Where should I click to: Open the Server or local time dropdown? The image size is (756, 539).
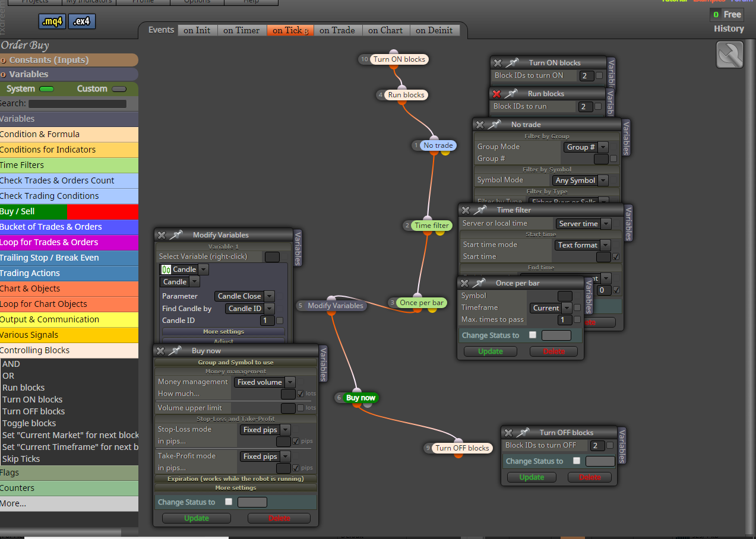[x=584, y=223]
